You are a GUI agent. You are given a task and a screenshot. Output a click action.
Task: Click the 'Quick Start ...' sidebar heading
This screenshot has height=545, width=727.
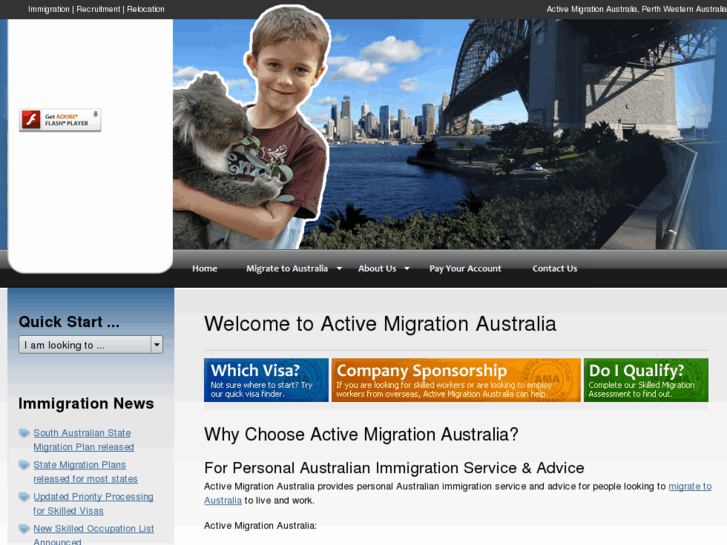click(x=69, y=322)
